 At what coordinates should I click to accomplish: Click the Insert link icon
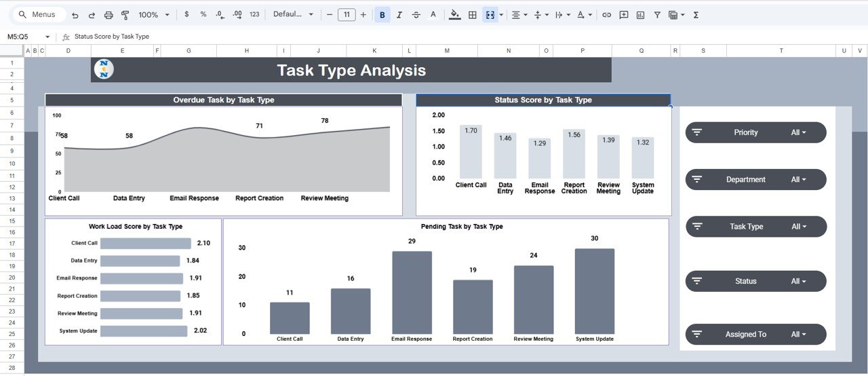point(607,15)
